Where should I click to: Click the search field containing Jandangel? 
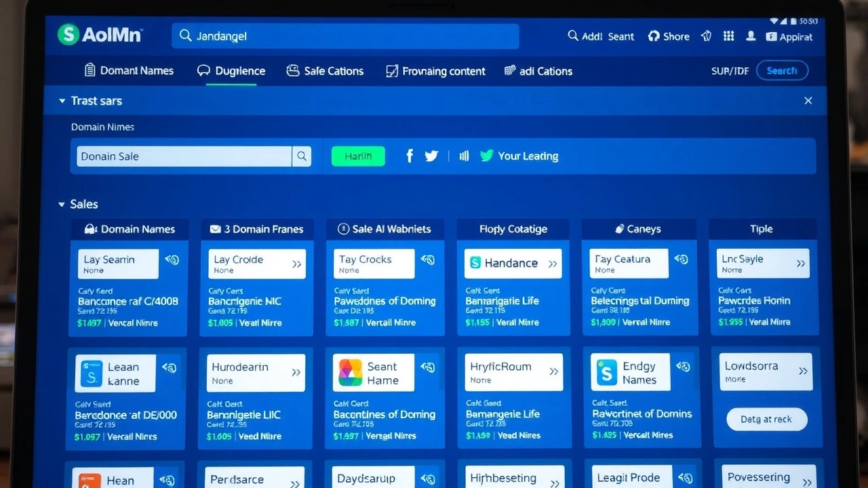tap(345, 36)
